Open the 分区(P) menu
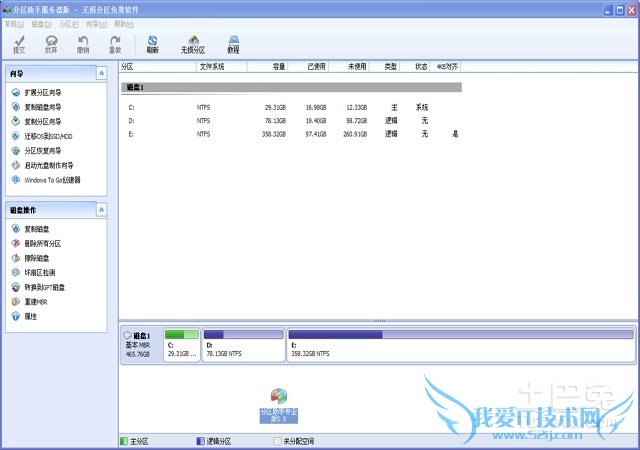Image resolution: width=640 pixels, height=450 pixels. click(69, 24)
